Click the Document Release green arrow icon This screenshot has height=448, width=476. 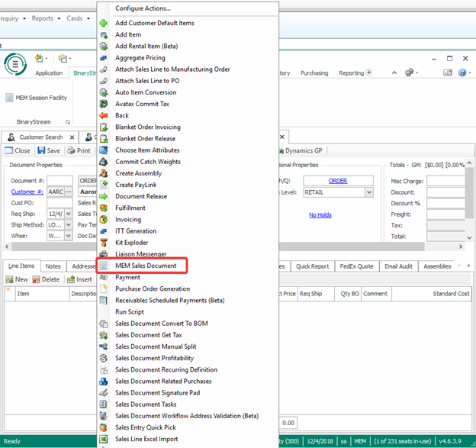[104, 196]
